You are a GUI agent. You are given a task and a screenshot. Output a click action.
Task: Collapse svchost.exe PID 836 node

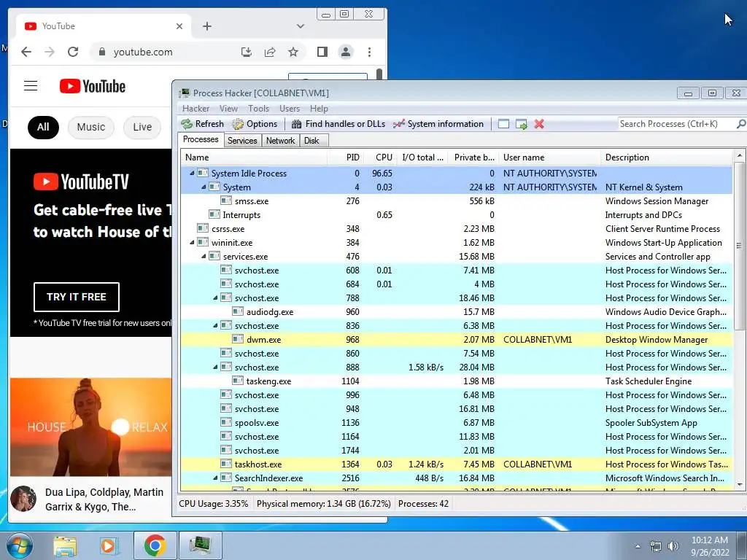click(215, 326)
